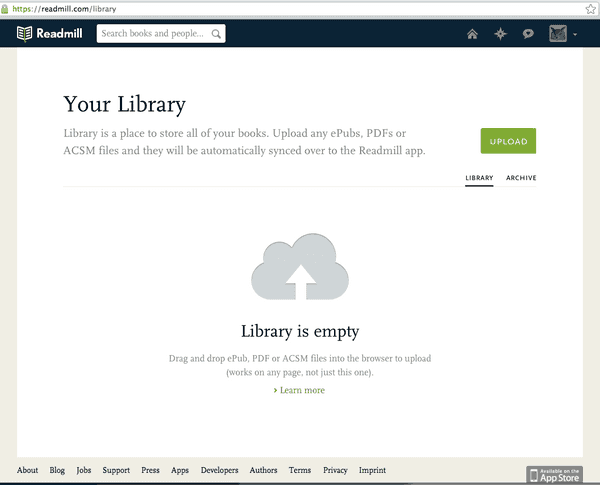Click the user avatar thumbnail
The height and width of the screenshot is (485, 600).
point(558,34)
